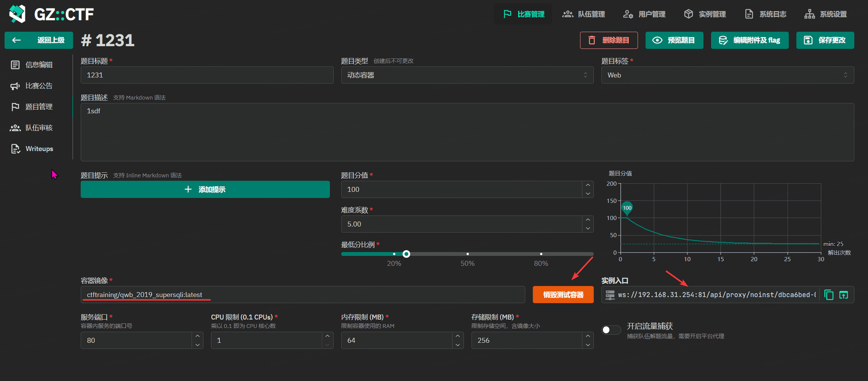Click the trash icon to delete challenge
This screenshot has width=868, height=381.
pos(592,40)
